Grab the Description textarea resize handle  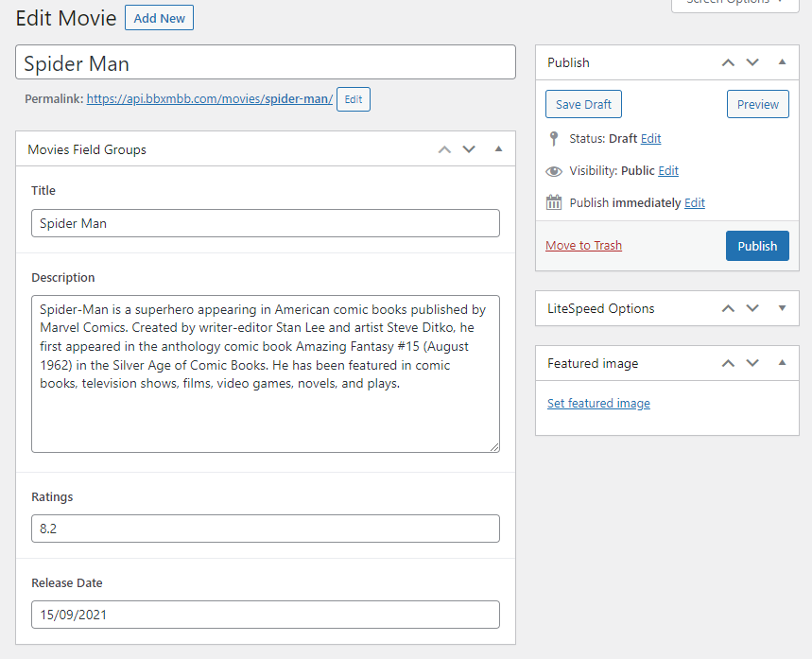494,447
